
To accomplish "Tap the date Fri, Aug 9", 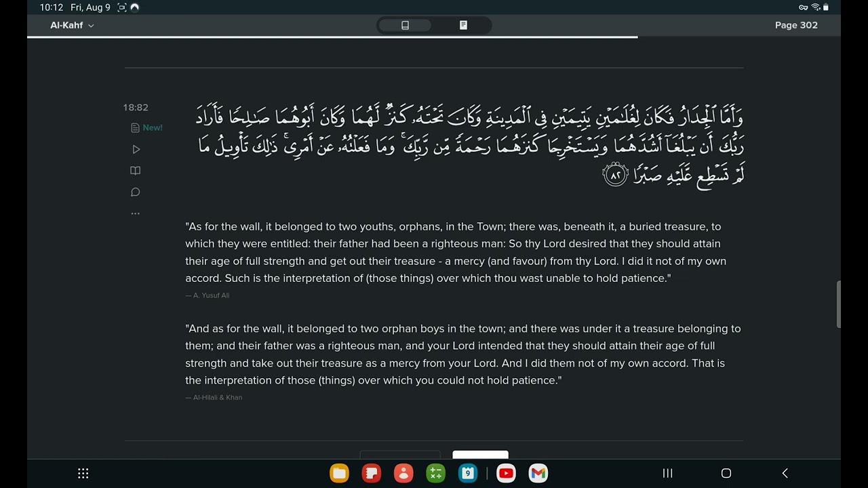I will 90,7.
